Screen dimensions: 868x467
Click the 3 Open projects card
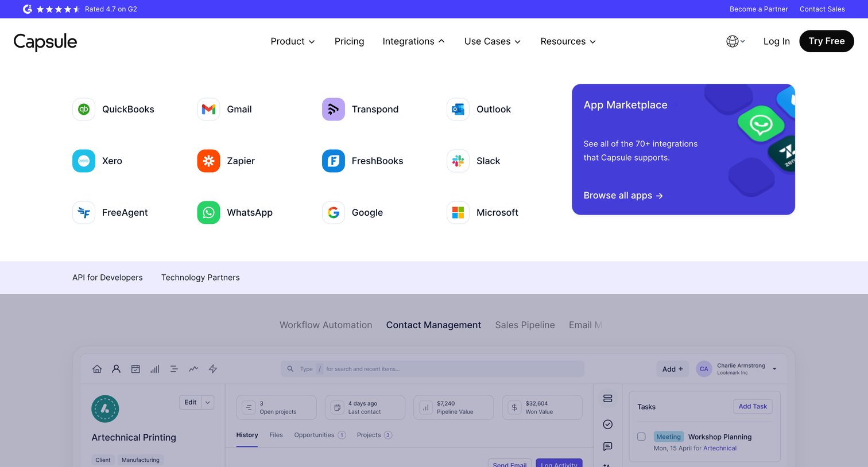click(x=276, y=407)
